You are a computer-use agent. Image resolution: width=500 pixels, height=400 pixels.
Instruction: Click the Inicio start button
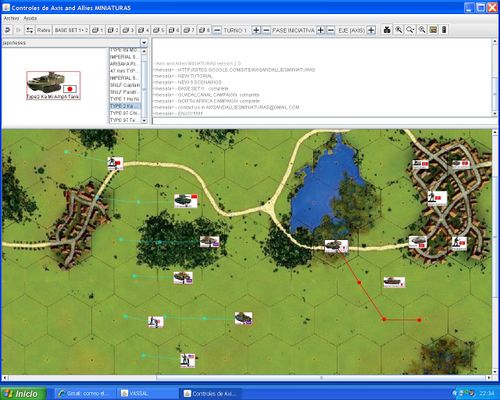pos(23,394)
